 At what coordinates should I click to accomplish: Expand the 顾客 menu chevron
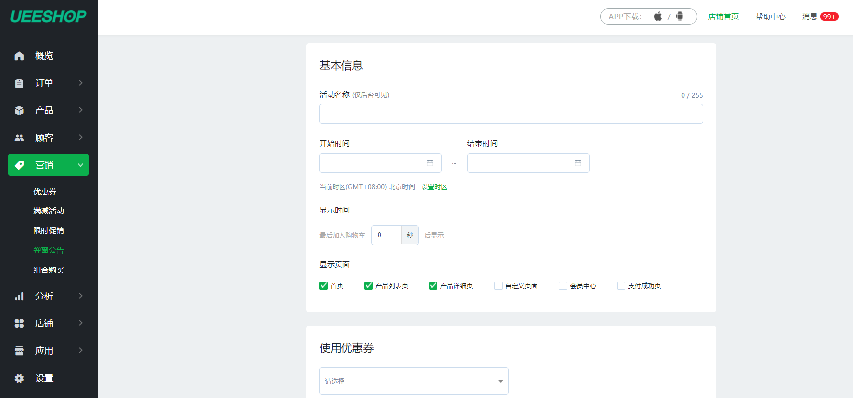[81, 138]
